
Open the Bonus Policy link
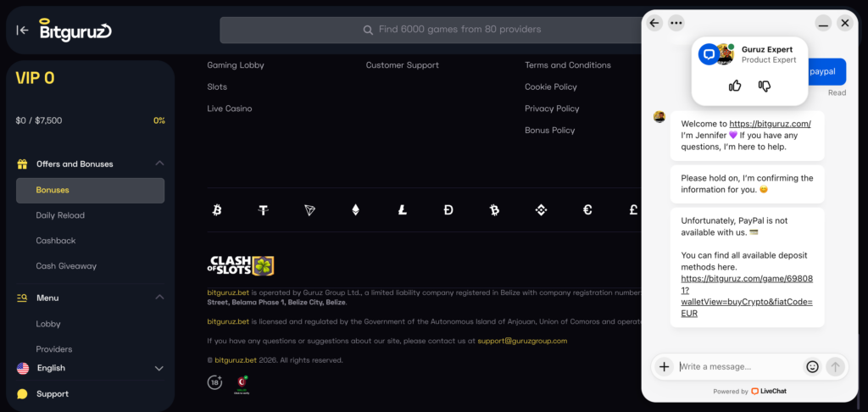pos(549,131)
